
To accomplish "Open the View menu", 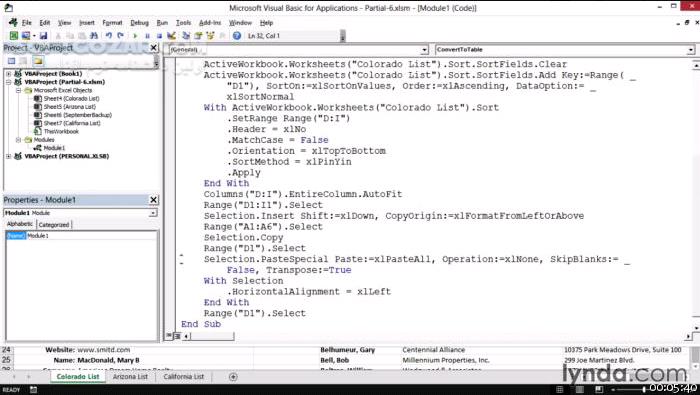I will 64,23.
